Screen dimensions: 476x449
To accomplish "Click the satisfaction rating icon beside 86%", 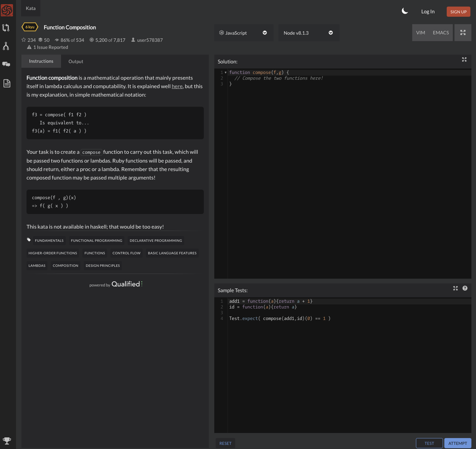I will tap(57, 40).
